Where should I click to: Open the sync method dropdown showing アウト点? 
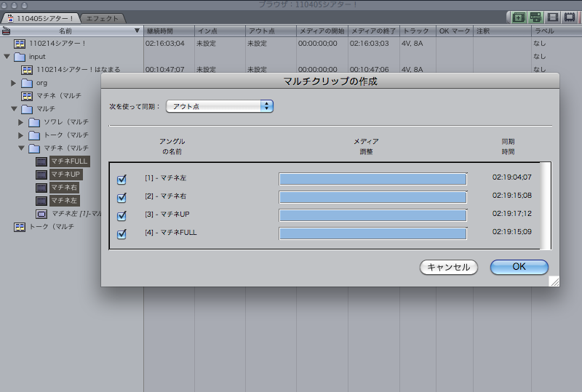coord(219,106)
